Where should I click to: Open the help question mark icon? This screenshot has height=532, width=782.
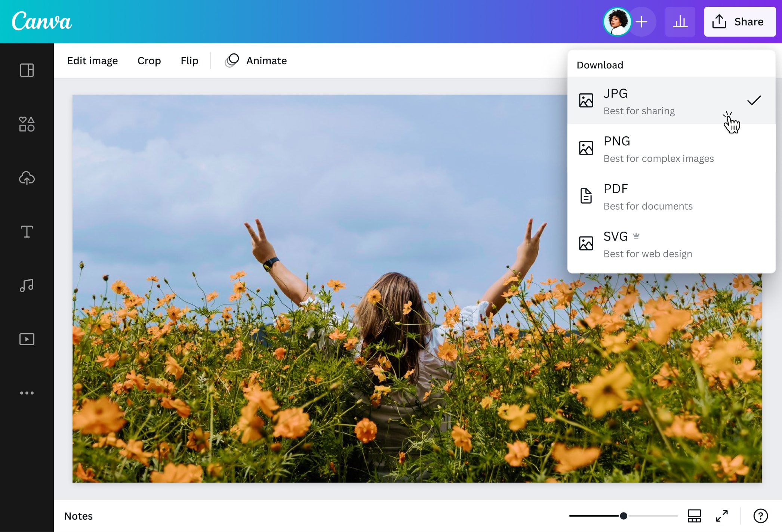761,516
